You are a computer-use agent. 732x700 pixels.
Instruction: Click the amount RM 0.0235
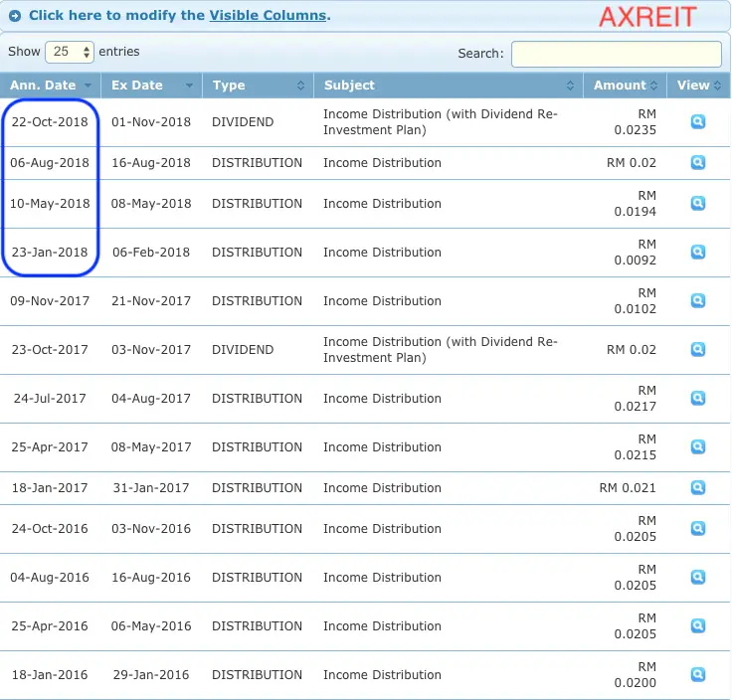636,121
